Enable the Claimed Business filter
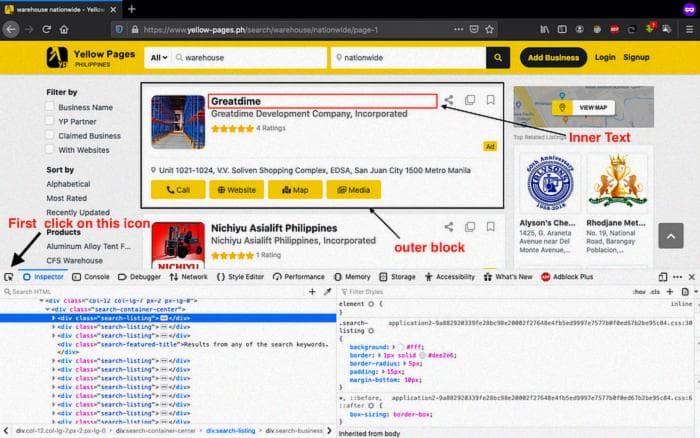This screenshot has width=700, height=438. [x=50, y=135]
